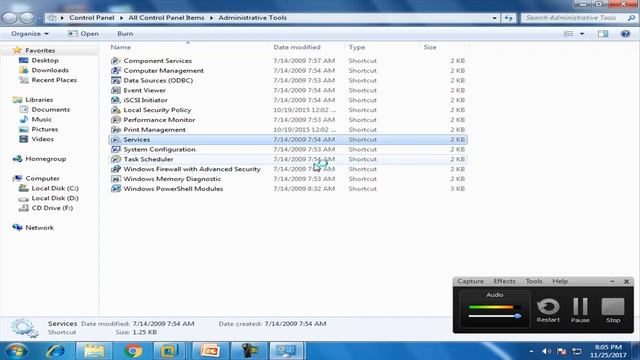Select the Windows PowerShell Modules icon
This screenshot has width=640, height=360.
[x=116, y=189]
